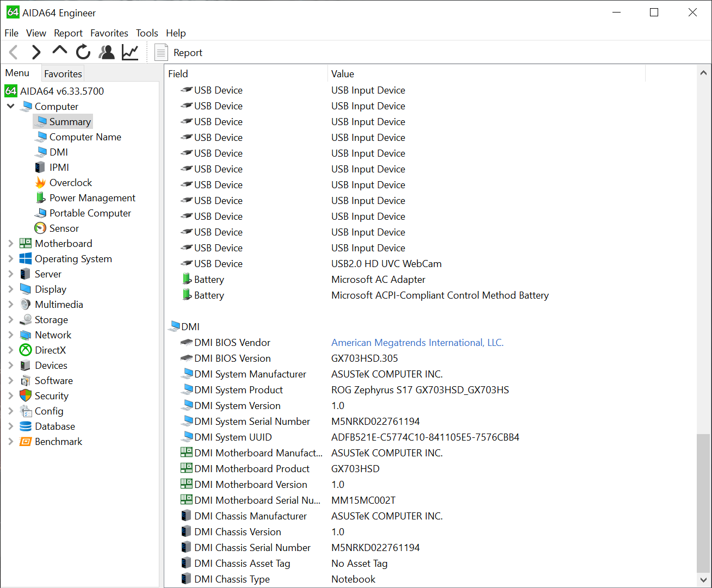The image size is (712, 588).
Task: Select the Network tree item label
Action: point(53,335)
